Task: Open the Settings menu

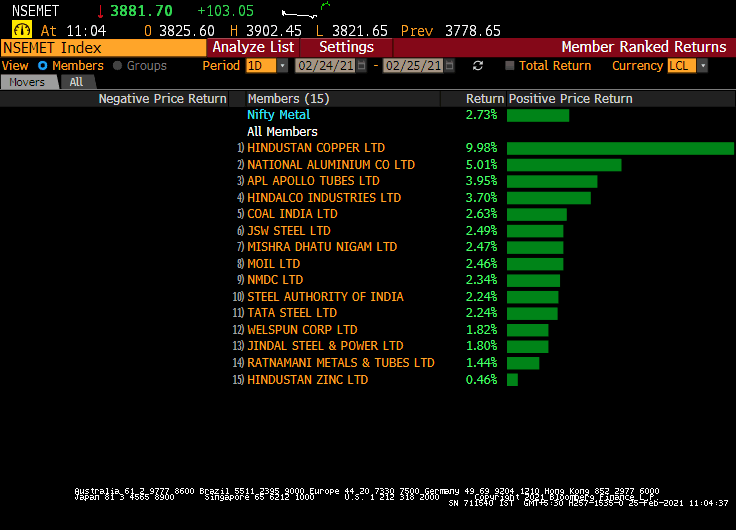Action: [346, 47]
